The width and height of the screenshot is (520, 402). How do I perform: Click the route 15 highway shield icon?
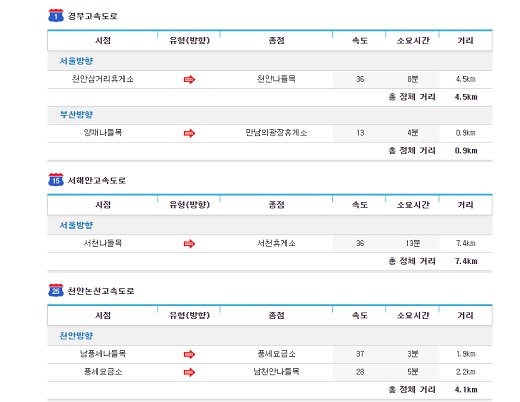pos(56,180)
